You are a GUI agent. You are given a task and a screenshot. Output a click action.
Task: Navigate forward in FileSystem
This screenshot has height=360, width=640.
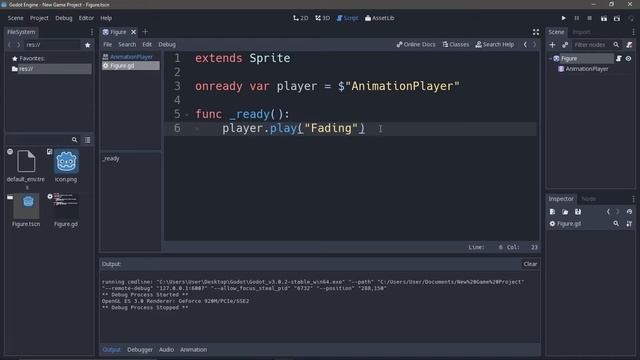(x=18, y=45)
